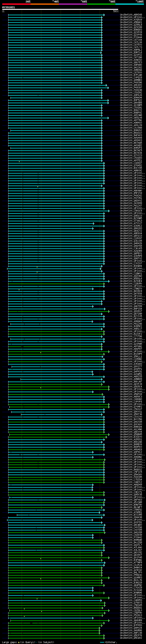
Task: Click hit label UniRef100_B0Z9P5
Action: [131, 354]
